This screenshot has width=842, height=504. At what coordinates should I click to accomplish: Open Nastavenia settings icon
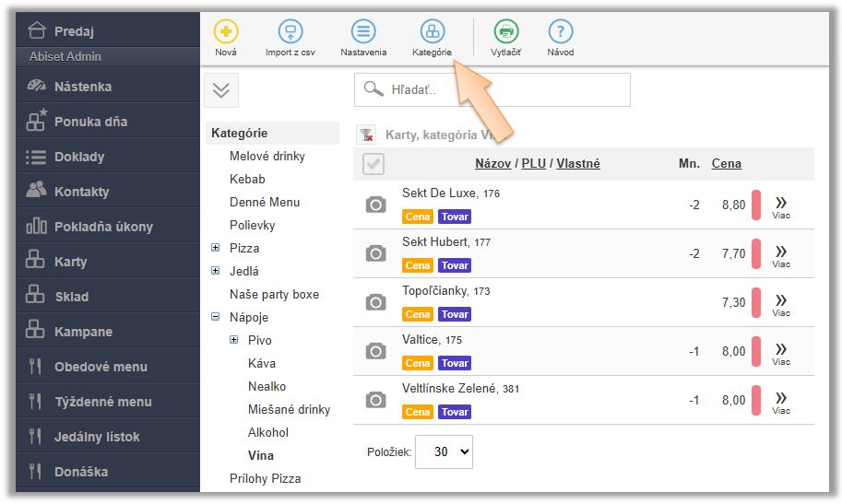(364, 32)
